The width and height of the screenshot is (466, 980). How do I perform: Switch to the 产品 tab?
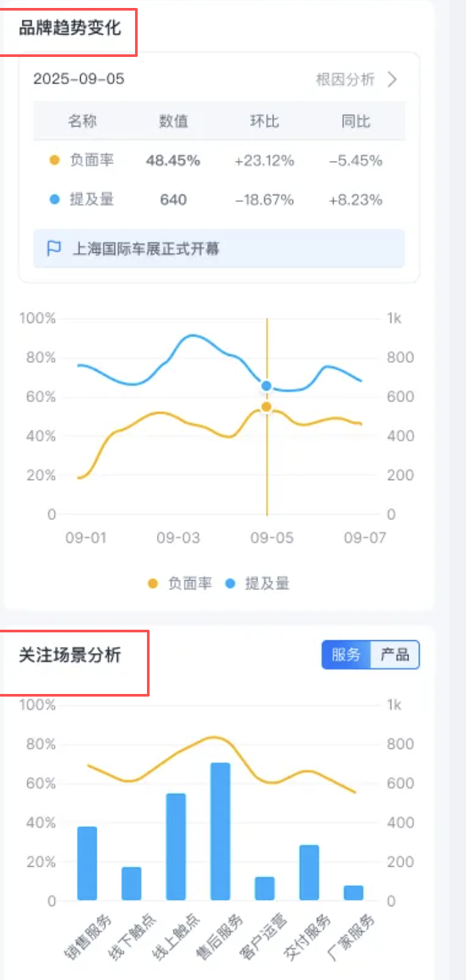pyautogui.click(x=395, y=656)
